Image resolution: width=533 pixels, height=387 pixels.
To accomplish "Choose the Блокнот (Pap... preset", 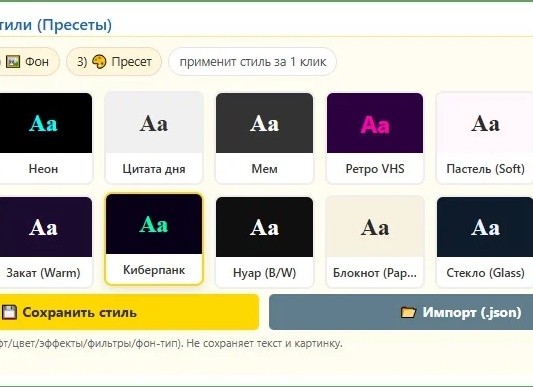I will coord(375,242).
